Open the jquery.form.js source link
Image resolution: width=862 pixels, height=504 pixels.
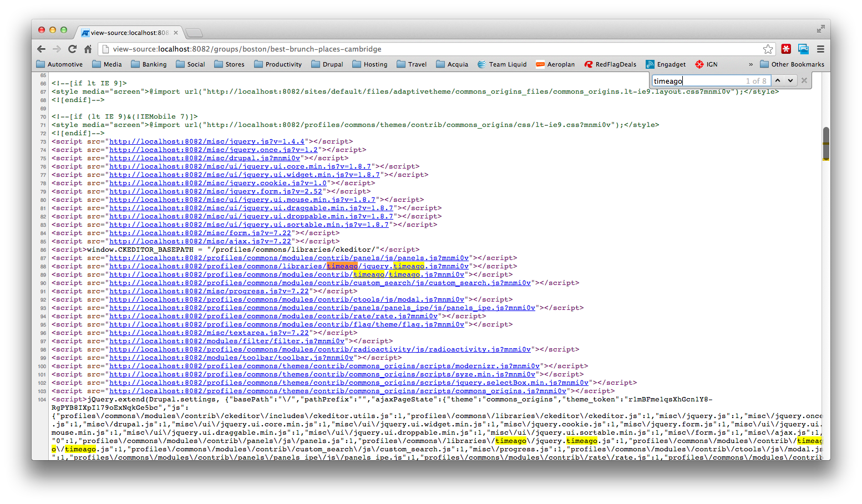point(216,191)
